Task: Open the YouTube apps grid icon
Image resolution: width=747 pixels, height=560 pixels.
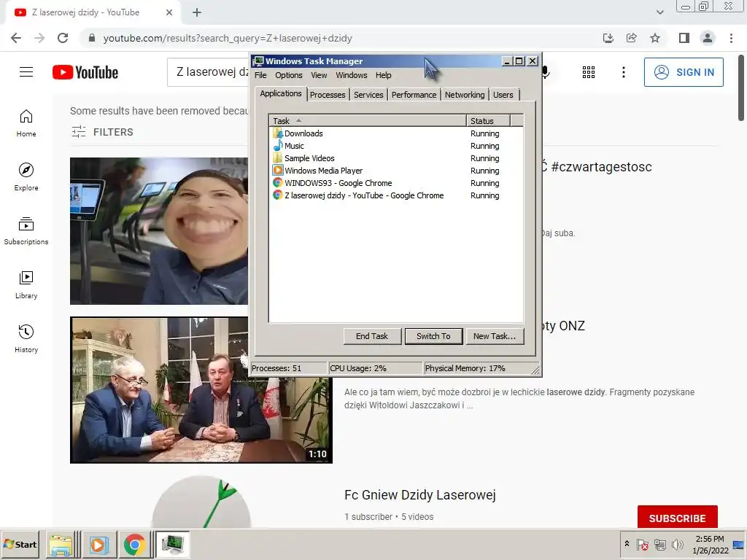Action: (589, 72)
